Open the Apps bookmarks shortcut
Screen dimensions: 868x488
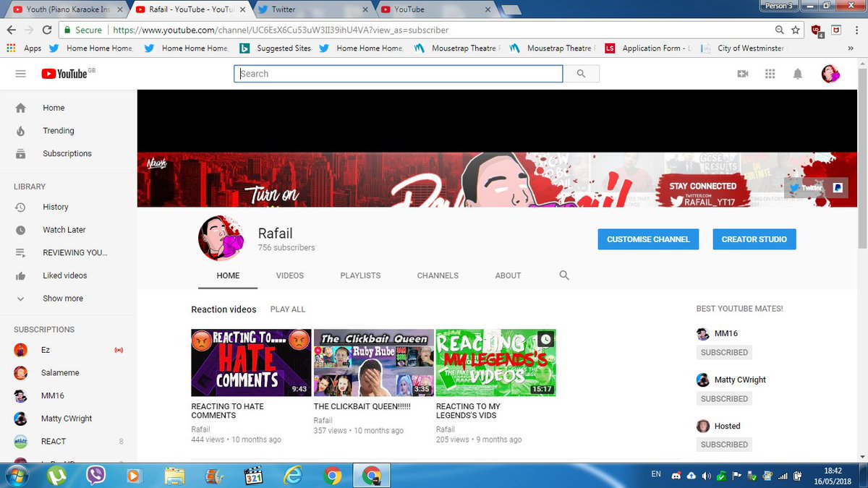[x=24, y=48]
